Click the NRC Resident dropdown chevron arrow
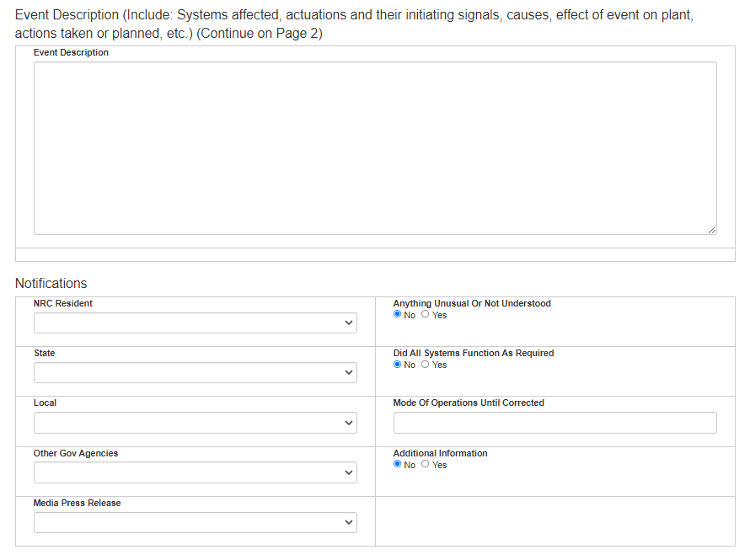The image size is (750, 560). 349,323
